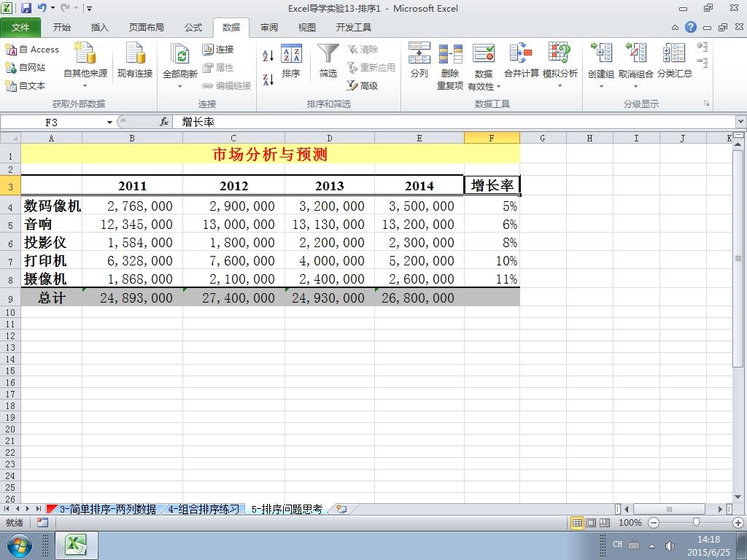Expand the Name Box dropdown

pos(109,122)
